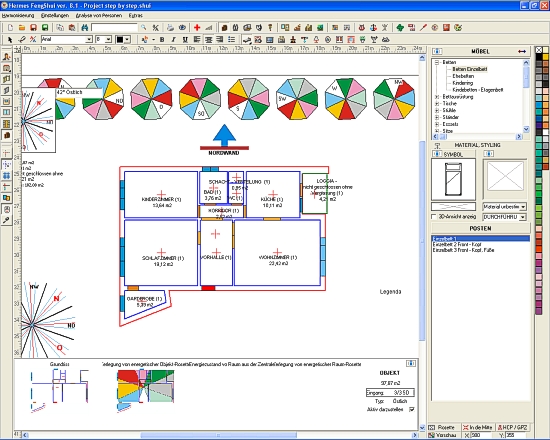Screen dimensions: 550x440
Task: Expand the Tische tree node
Action: click(x=437, y=104)
